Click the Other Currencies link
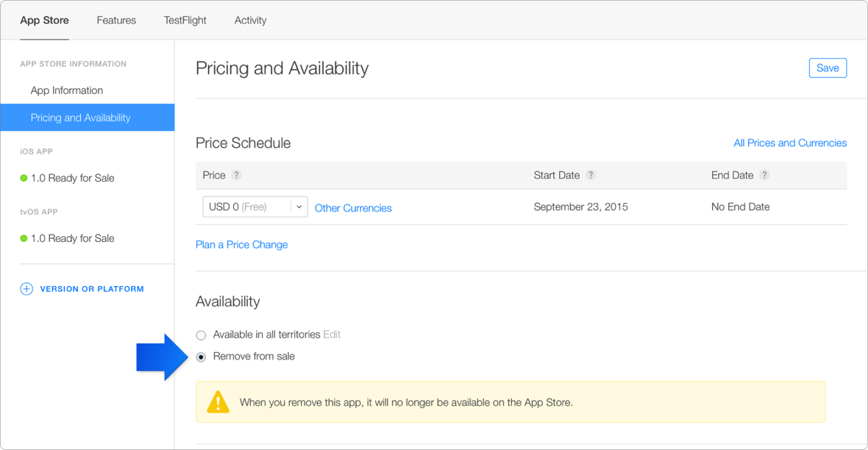 click(x=353, y=208)
